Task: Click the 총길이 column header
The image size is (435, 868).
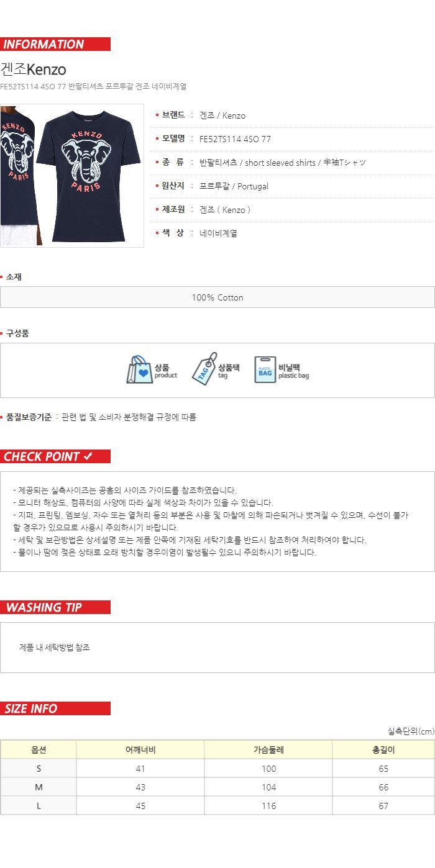Action: pyautogui.click(x=383, y=749)
